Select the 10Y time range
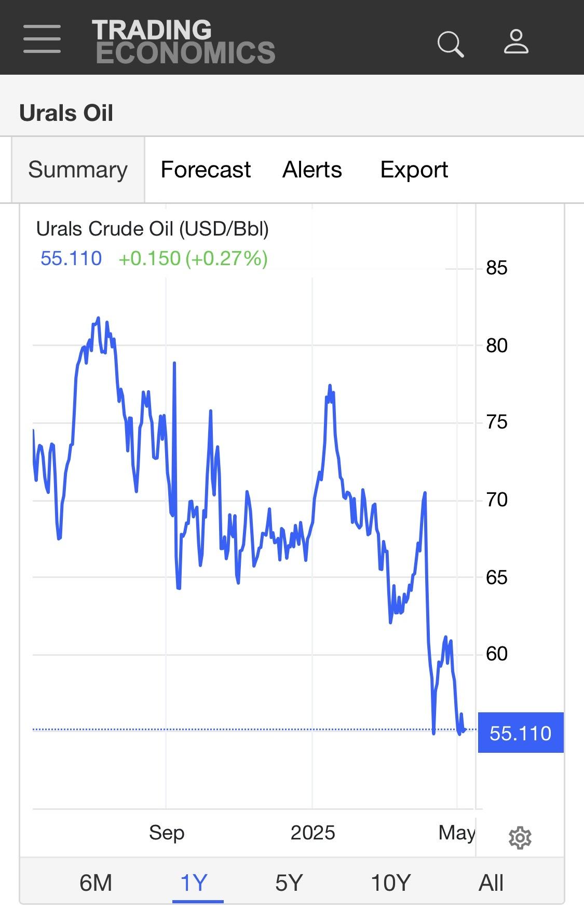Image resolution: width=584 pixels, height=924 pixels. click(390, 882)
